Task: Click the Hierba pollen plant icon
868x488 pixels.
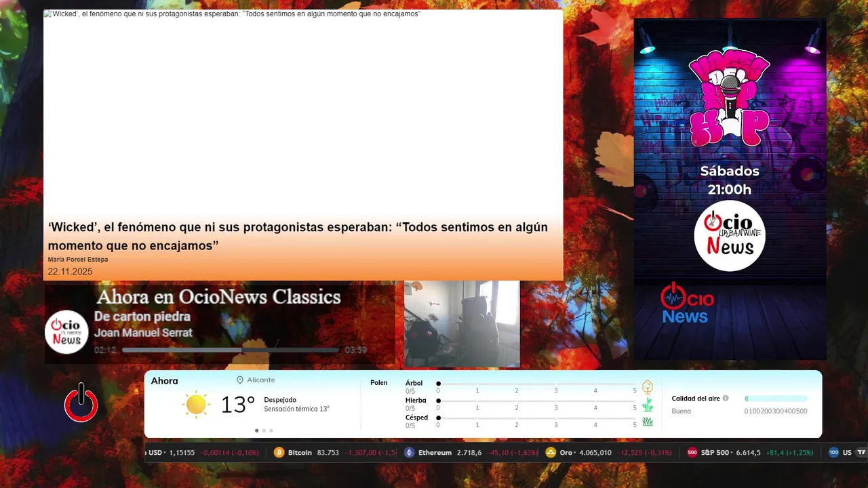Action: (x=648, y=405)
